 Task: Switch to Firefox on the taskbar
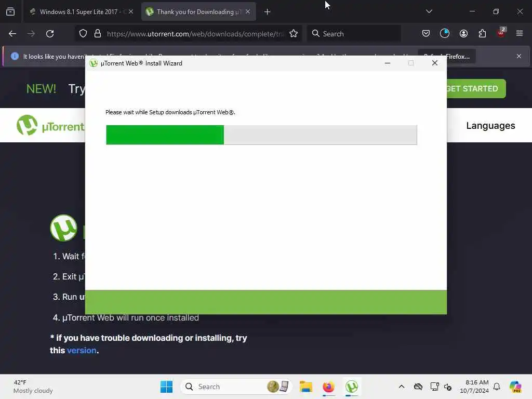(328, 387)
